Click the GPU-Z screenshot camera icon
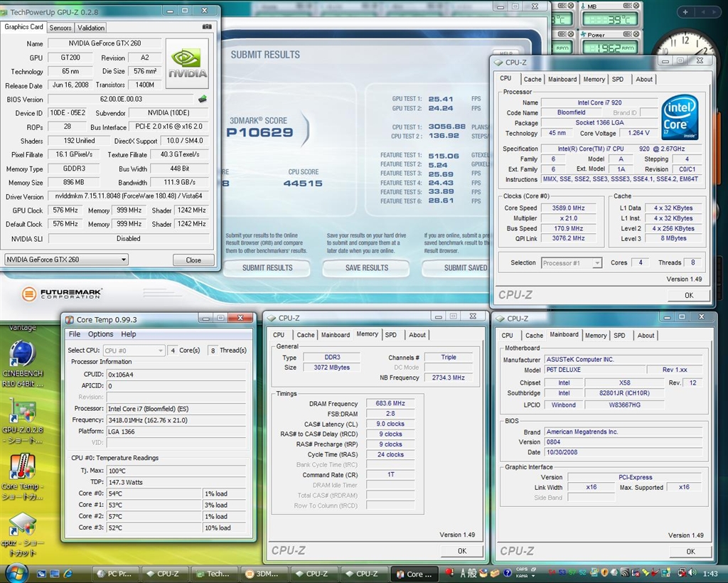Screen dimensions: 728x583 207,27
